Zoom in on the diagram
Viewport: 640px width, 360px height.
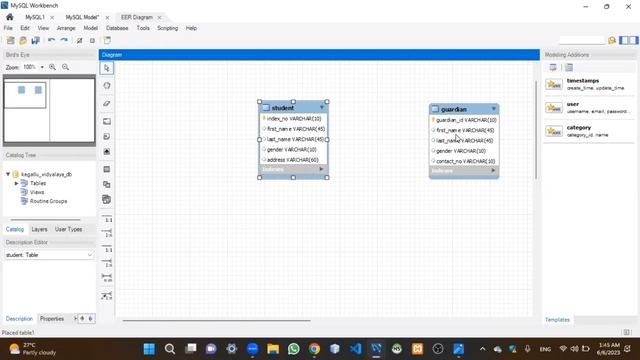pyautogui.click(x=53, y=67)
